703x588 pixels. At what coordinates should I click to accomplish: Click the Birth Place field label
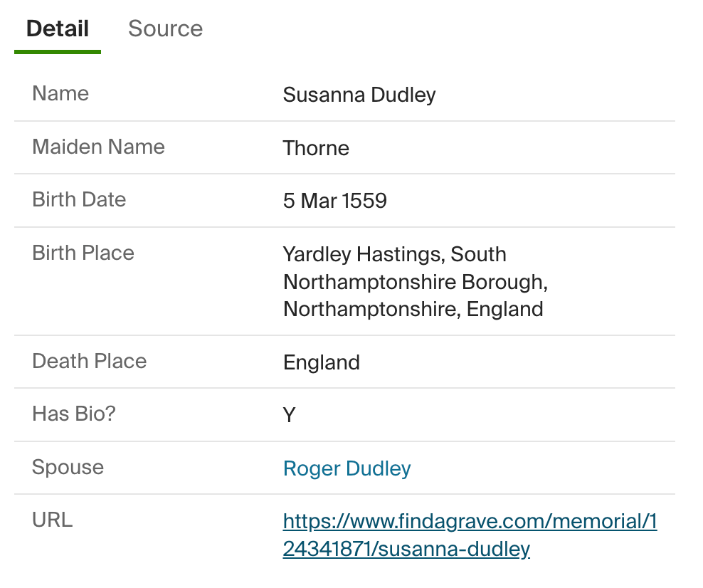83,253
